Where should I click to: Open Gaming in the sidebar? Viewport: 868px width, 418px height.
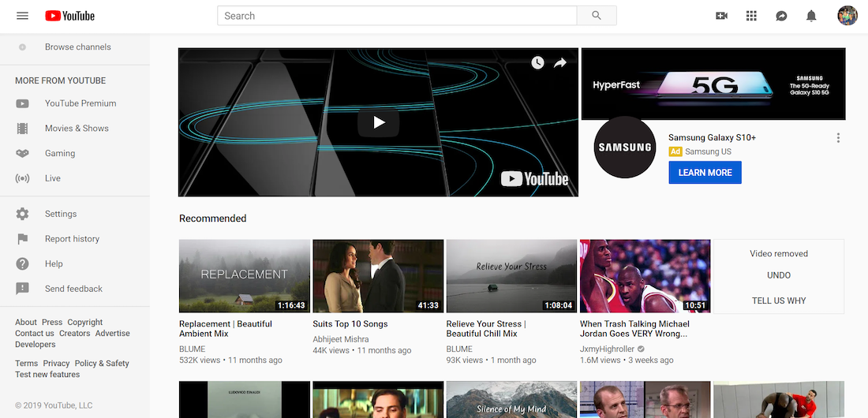(60, 153)
